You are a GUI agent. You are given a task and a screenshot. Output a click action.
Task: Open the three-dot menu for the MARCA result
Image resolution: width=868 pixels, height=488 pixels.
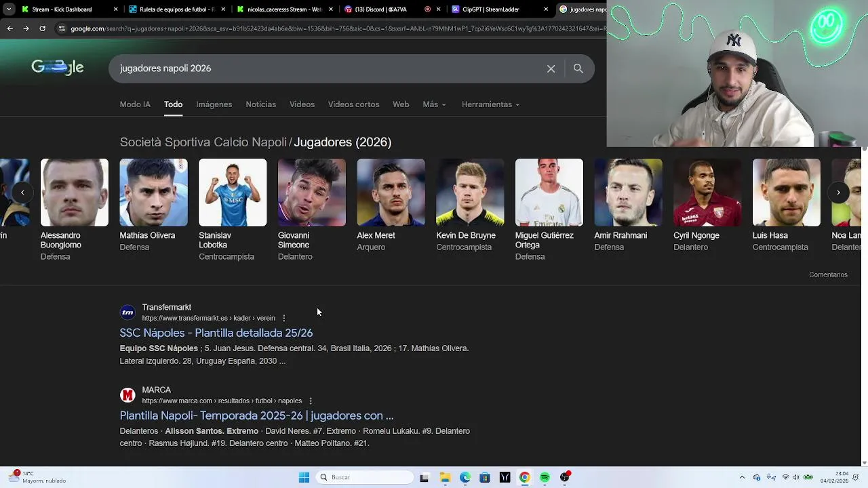(x=311, y=401)
